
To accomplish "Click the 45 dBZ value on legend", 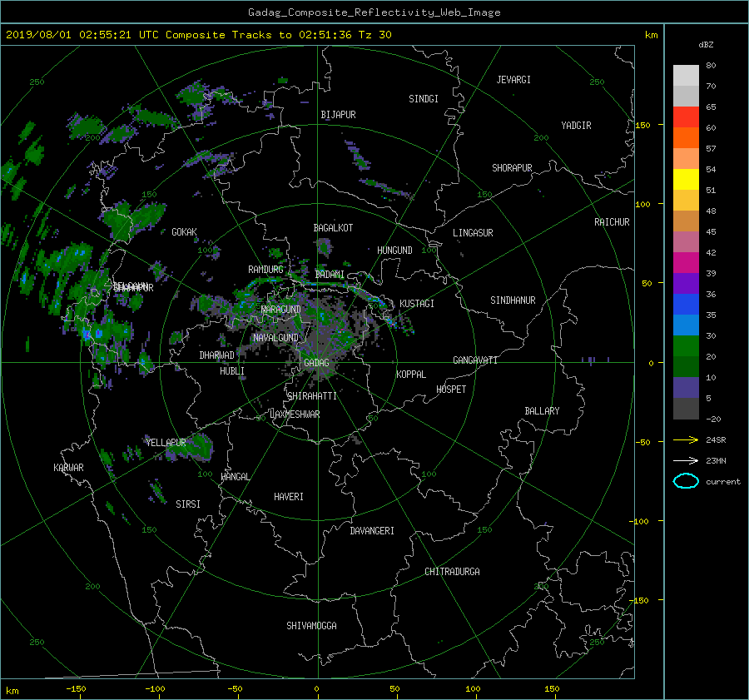I will 711,231.
